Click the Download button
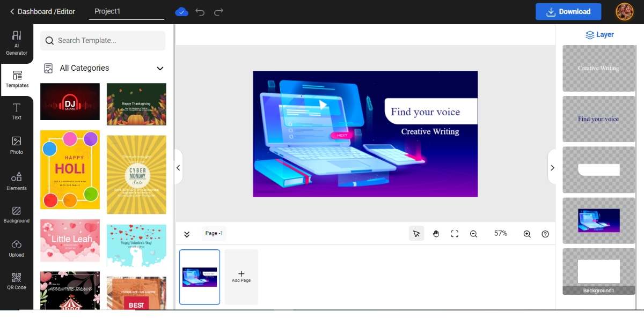The height and width of the screenshot is (327, 644). (x=568, y=11)
